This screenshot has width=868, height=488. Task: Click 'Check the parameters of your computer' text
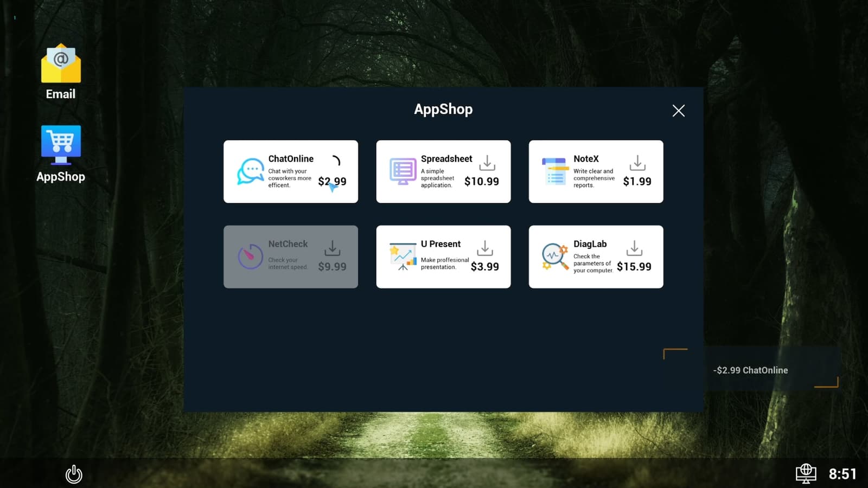(x=593, y=264)
